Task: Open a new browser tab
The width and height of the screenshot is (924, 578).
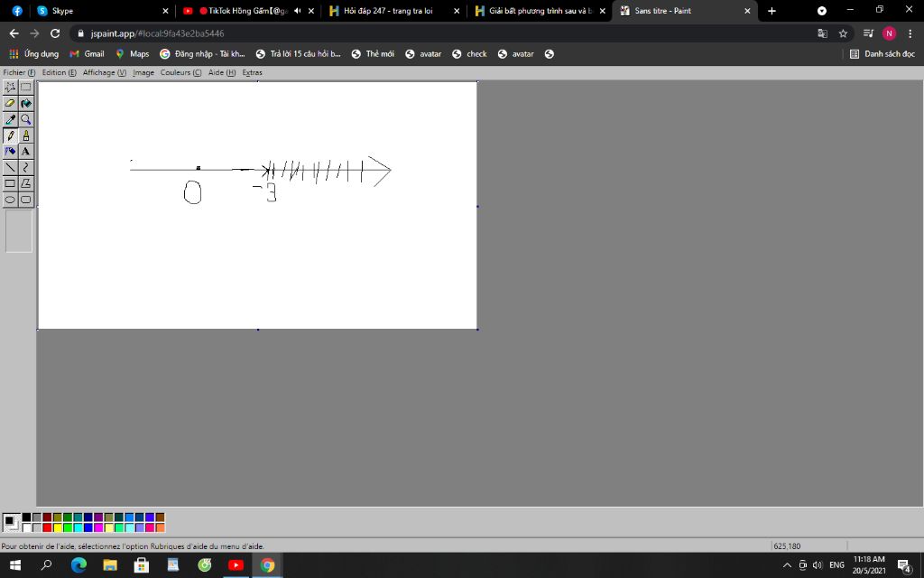Action: (772, 11)
